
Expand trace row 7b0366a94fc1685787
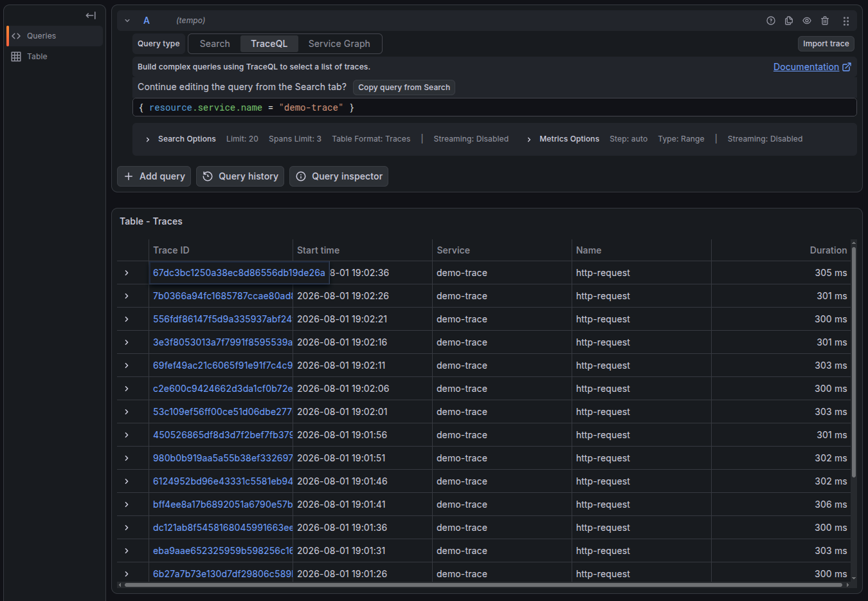(127, 296)
